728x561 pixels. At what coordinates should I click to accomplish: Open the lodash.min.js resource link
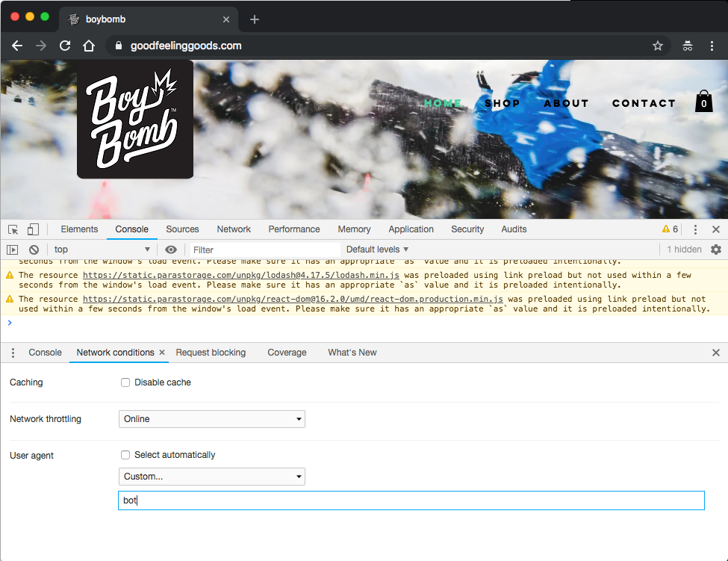(243, 275)
